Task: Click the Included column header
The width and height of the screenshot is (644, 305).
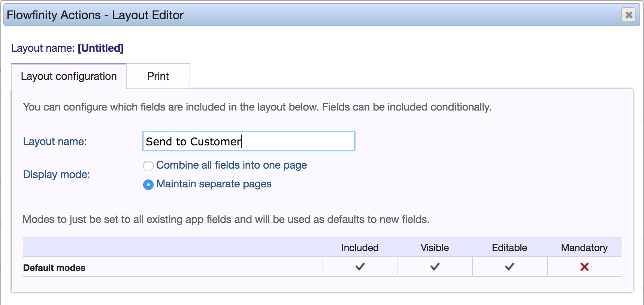Action: click(x=360, y=248)
